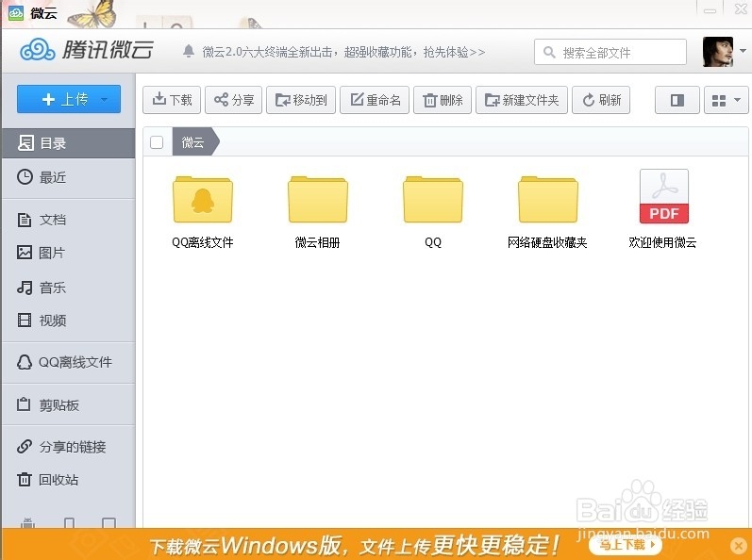This screenshot has height=560, width=752.
Task: Click the 马上下载 button in the banner
Action: tap(626, 545)
